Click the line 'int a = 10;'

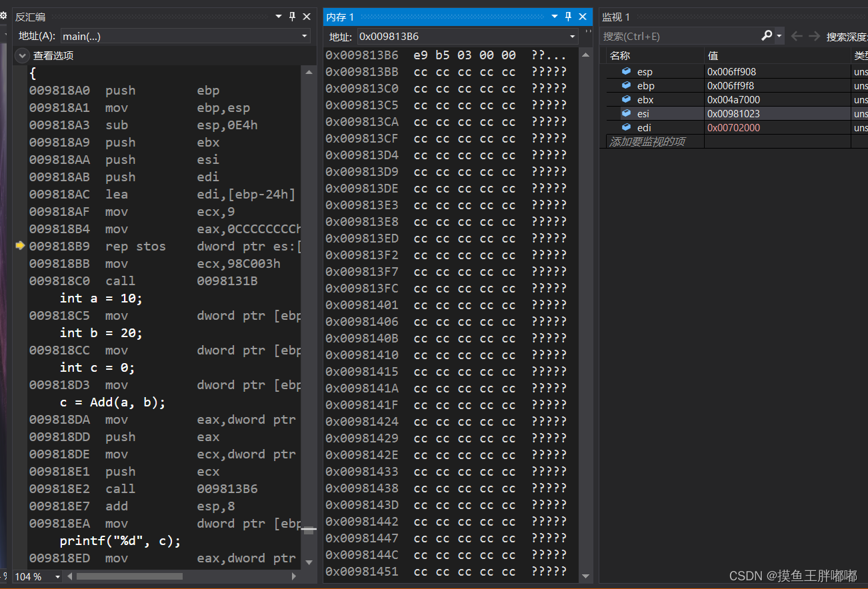click(101, 298)
